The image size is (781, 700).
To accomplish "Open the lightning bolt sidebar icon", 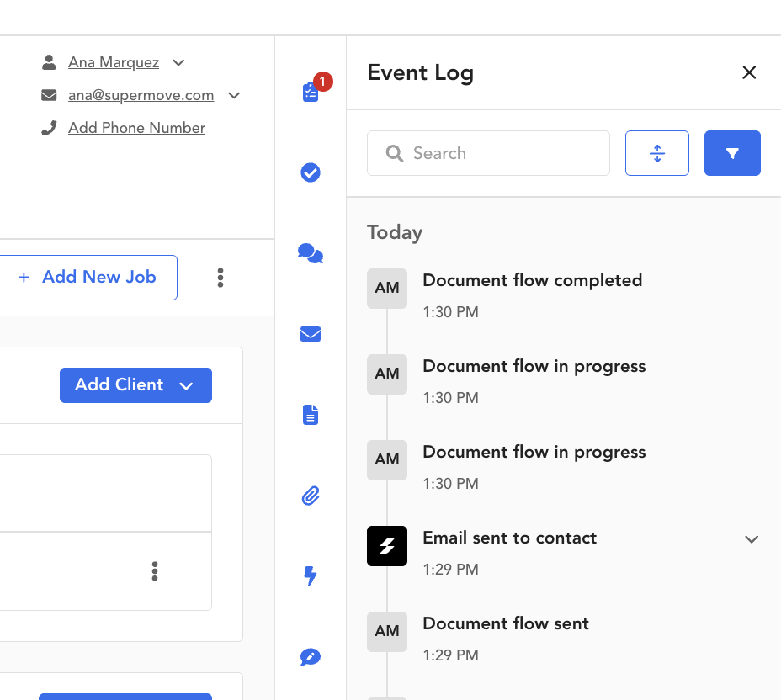I will [x=311, y=576].
